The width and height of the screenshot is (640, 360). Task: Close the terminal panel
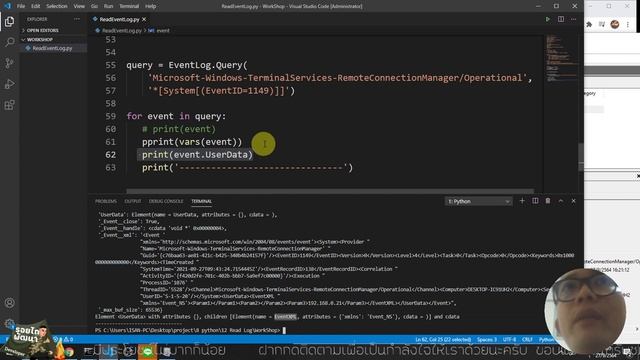point(573,201)
